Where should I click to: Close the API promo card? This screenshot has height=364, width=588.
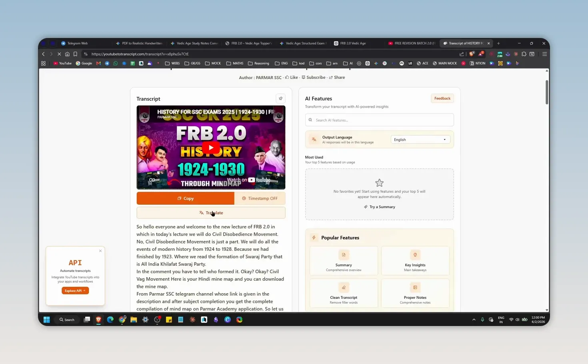(x=100, y=251)
